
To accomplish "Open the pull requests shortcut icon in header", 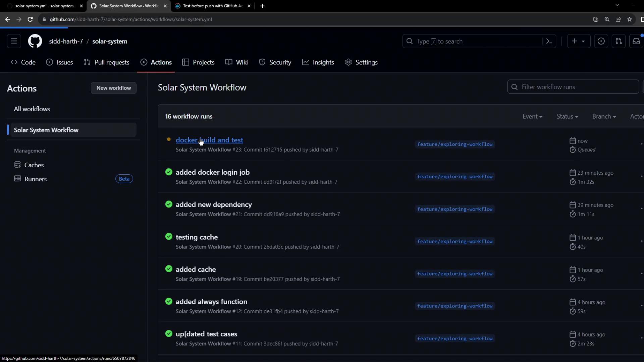I will coord(619,41).
